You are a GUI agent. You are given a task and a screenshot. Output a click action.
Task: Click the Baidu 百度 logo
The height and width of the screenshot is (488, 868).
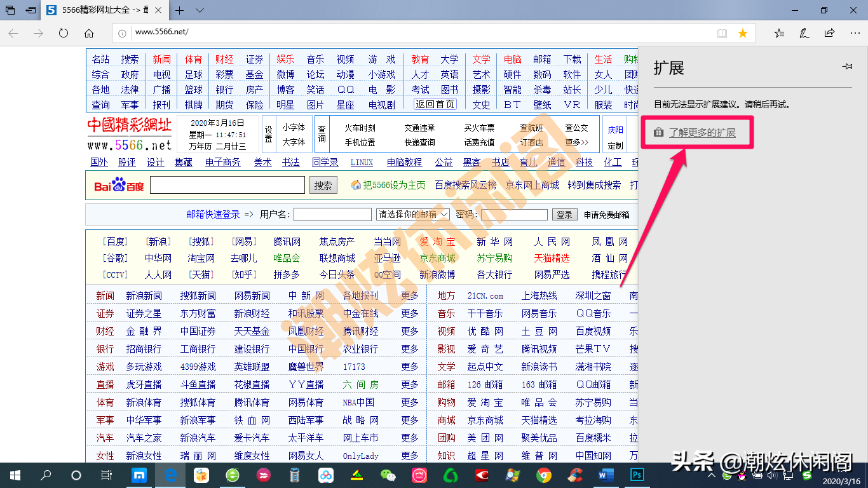(119, 185)
